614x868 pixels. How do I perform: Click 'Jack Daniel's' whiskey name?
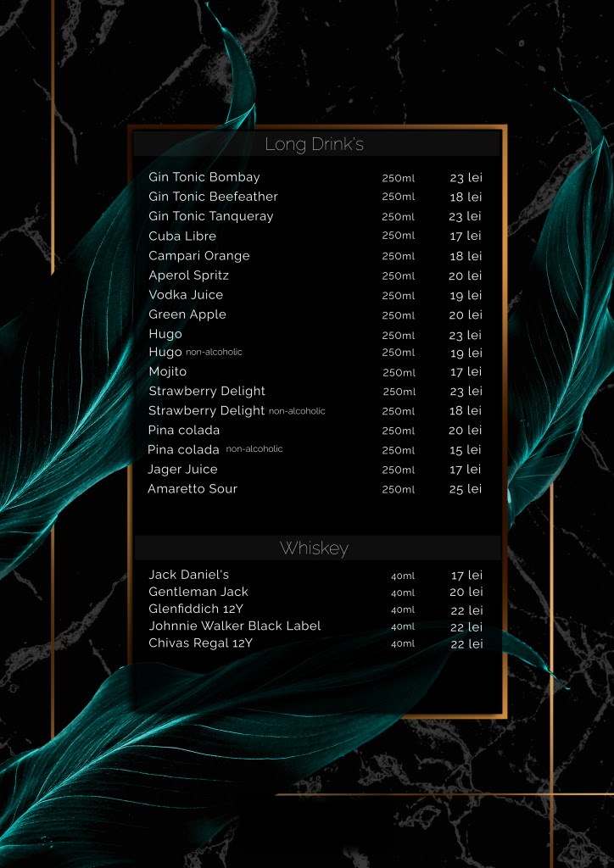pyautogui.click(x=189, y=575)
